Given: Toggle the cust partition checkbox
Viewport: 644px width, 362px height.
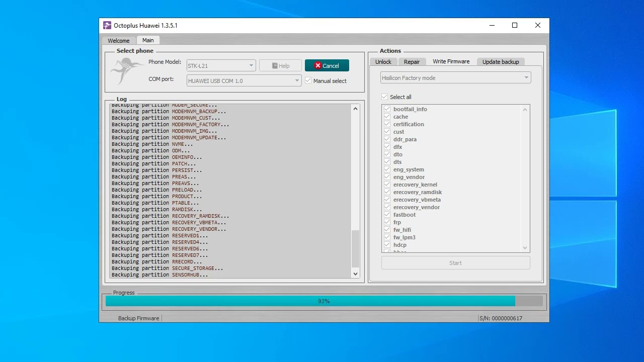Looking at the screenshot, I should [387, 132].
